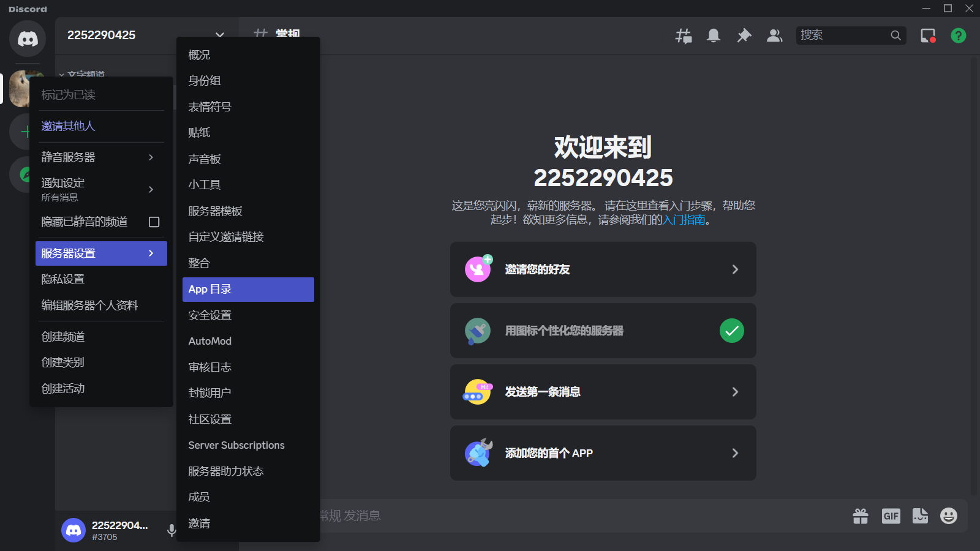Screen dimensions: 980x551
Task: Open the gift Nitro icon
Action: coord(861,516)
